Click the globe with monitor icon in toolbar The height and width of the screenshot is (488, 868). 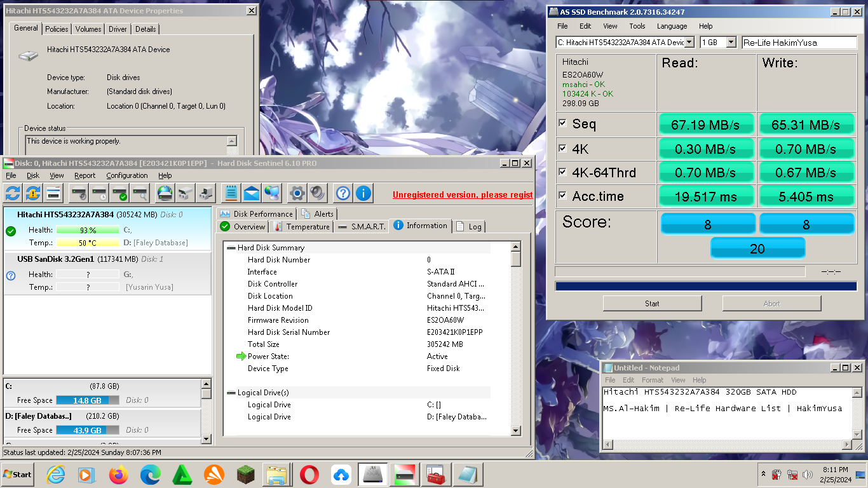(272, 193)
